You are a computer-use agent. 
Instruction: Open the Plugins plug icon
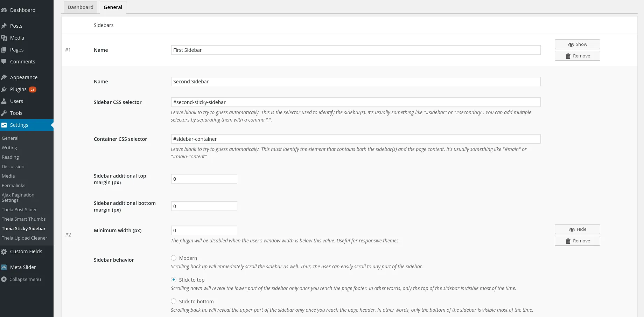pos(4,89)
